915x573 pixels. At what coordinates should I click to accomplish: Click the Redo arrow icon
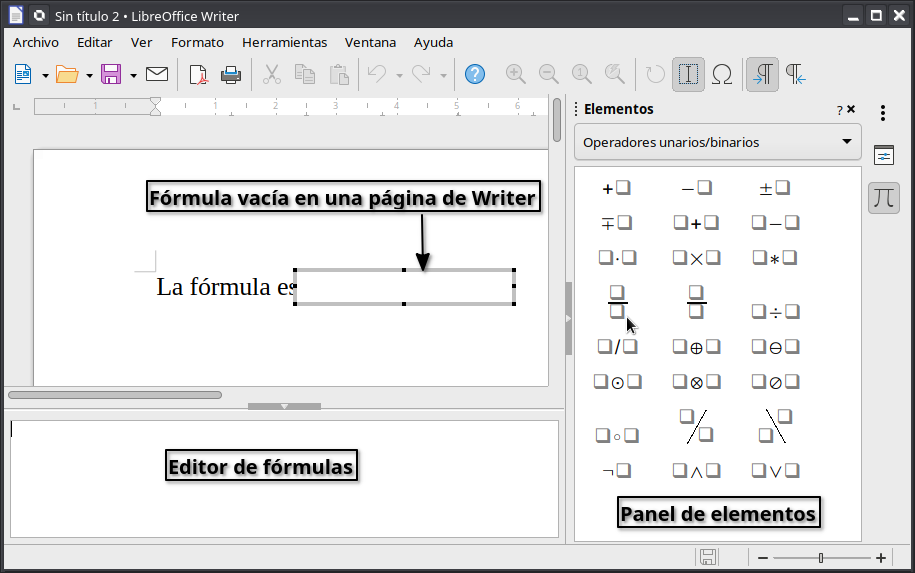pos(421,75)
